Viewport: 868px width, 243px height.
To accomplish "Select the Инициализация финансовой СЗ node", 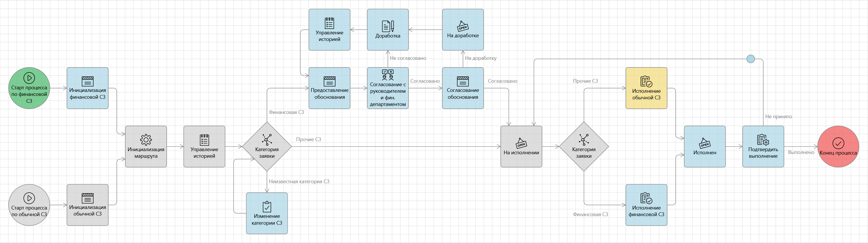I will pos(87,88).
